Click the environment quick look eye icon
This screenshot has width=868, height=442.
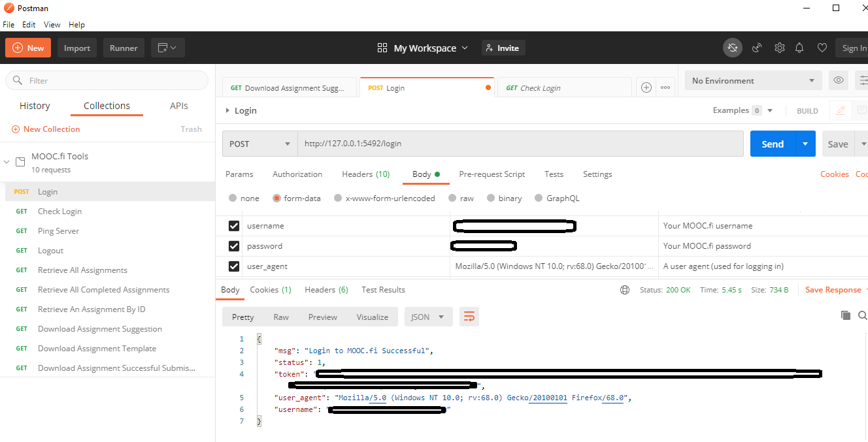pyautogui.click(x=839, y=80)
